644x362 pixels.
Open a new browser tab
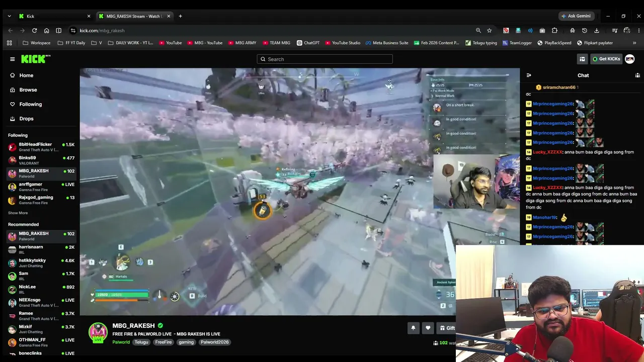(181, 16)
